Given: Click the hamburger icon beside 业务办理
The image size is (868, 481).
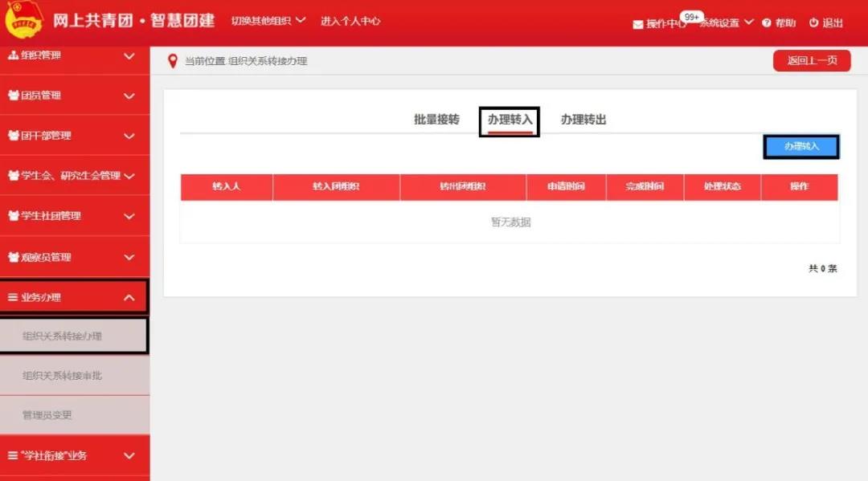Looking at the screenshot, I should 12,297.
